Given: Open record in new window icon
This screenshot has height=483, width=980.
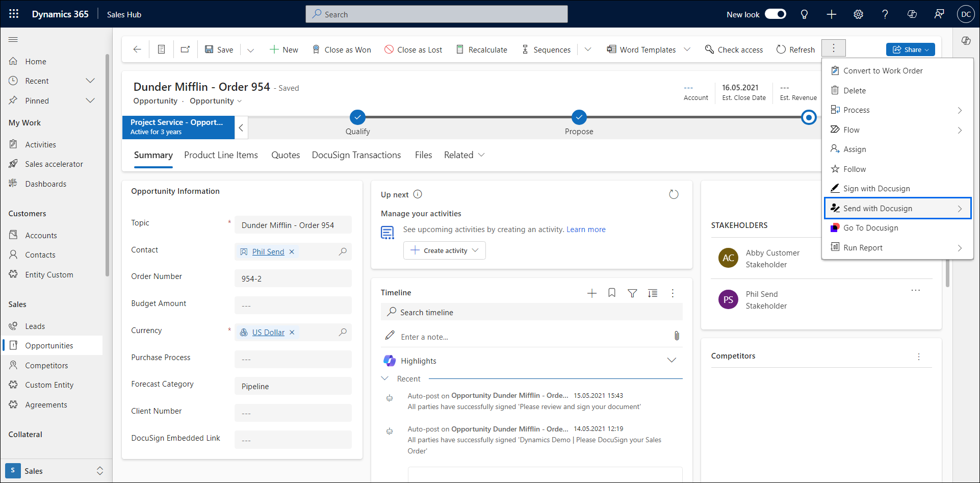Looking at the screenshot, I should tap(185, 49).
